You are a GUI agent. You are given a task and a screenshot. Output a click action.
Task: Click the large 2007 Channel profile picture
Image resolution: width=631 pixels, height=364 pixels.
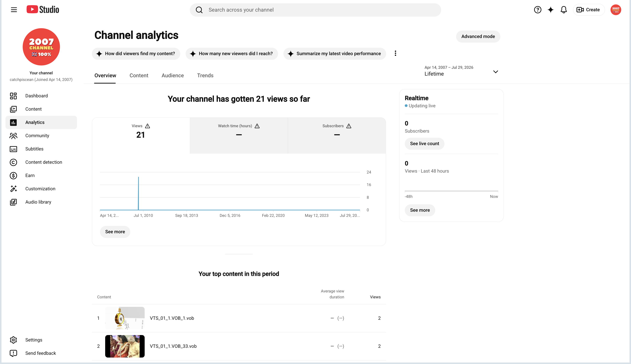tap(41, 47)
